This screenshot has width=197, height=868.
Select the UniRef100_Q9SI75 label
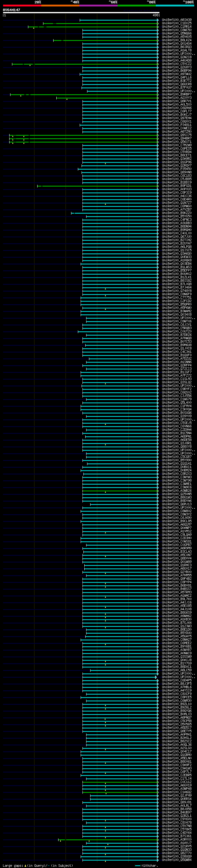coord(176,135)
